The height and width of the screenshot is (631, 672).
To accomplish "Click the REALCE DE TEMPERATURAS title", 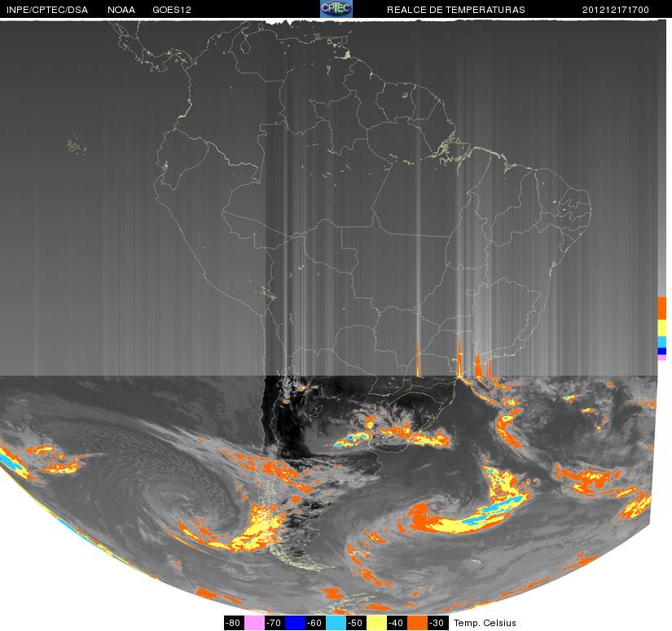I will click(456, 10).
